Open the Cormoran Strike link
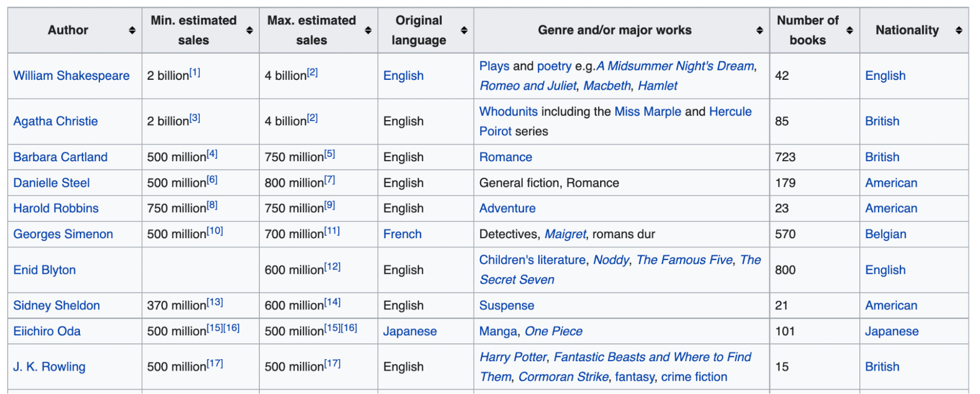 click(563, 377)
